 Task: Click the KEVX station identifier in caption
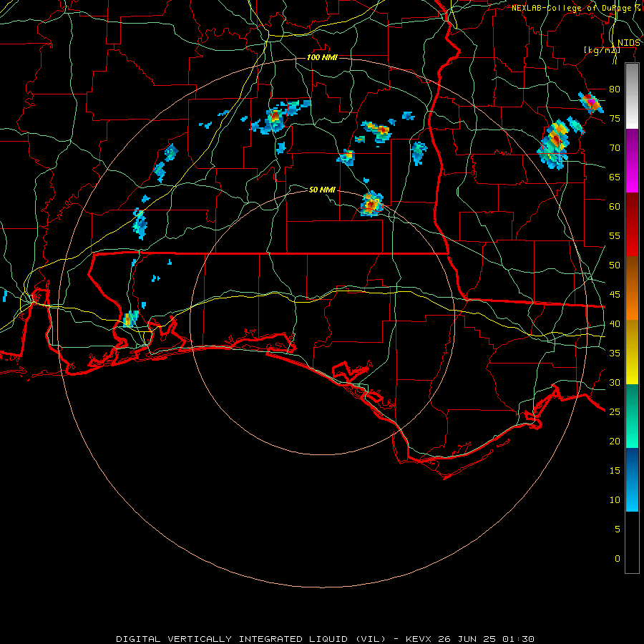point(419,639)
